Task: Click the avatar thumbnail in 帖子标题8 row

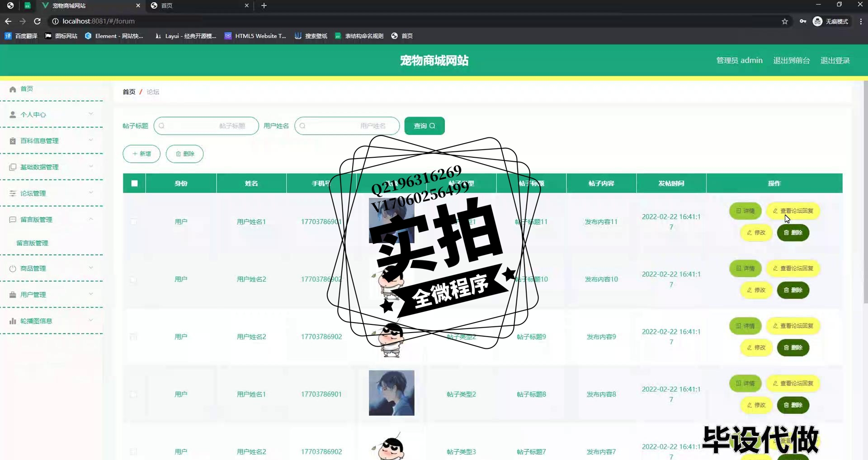Action: 392,393
